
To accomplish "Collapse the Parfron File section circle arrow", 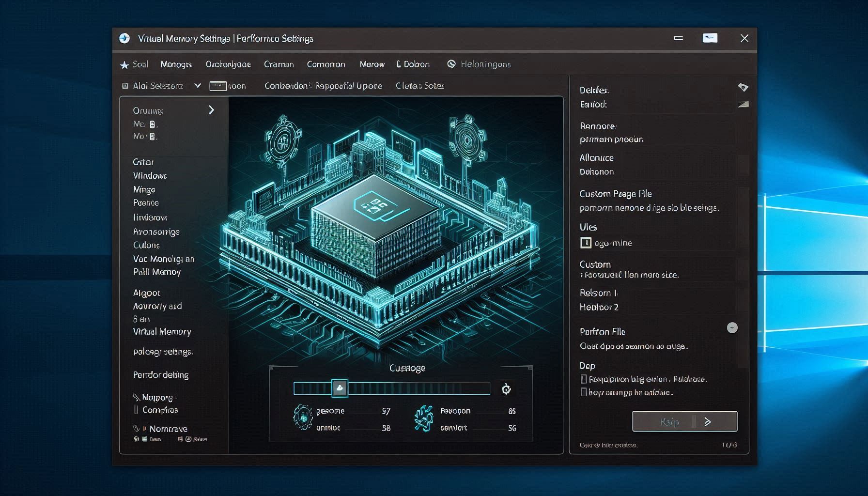I will [732, 328].
